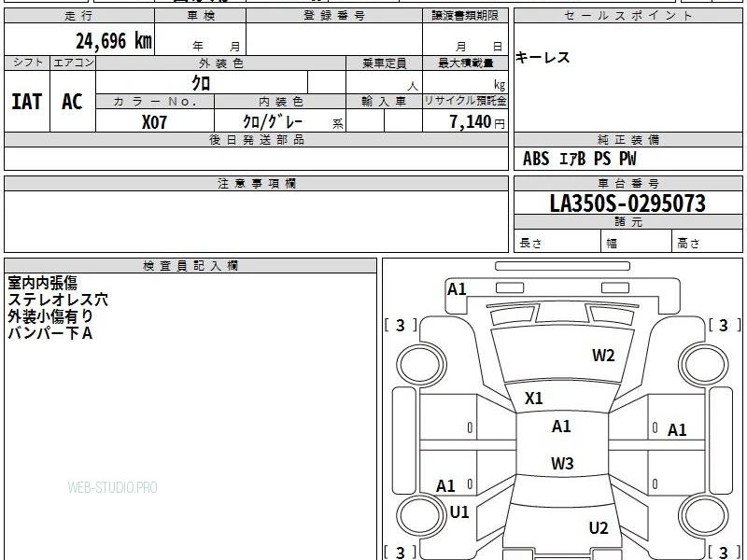Select the 高さ dimension cell
747x560 pixels.
pos(708,241)
